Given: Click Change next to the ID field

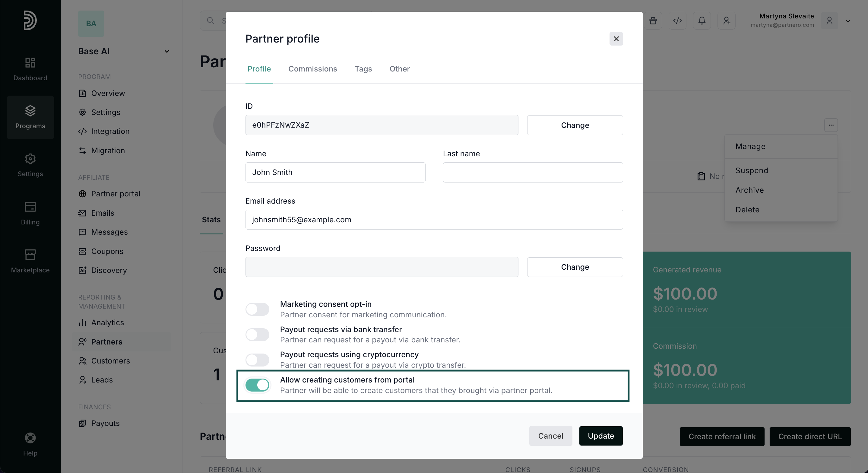Looking at the screenshot, I should click(575, 125).
